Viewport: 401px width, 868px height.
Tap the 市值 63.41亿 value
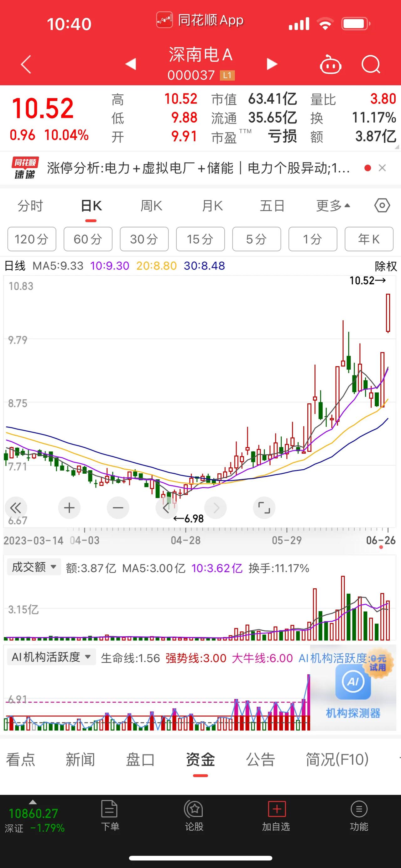pyautogui.click(x=272, y=99)
